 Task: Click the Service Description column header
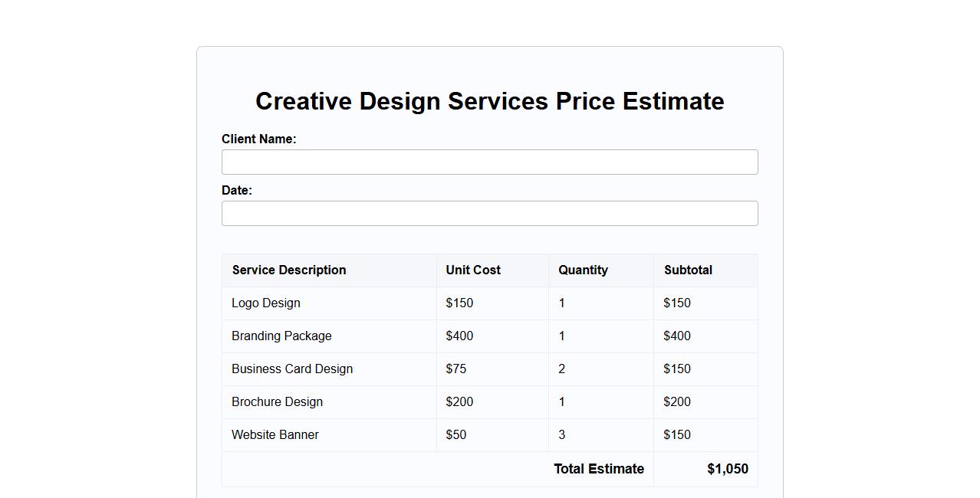coord(289,270)
